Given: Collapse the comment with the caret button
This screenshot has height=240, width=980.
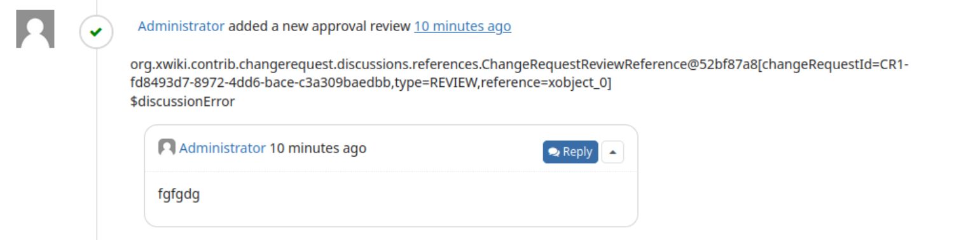Looking at the screenshot, I should [612, 152].
